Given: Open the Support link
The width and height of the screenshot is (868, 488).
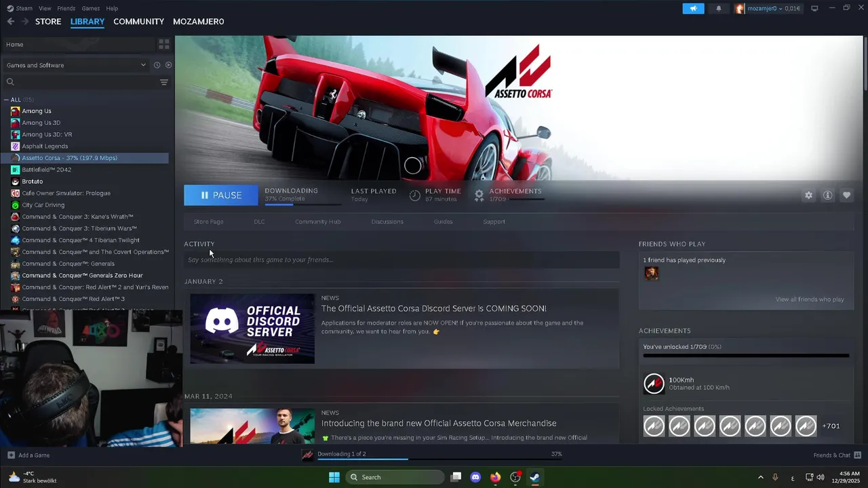Looking at the screenshot, I should pos(494,222).
